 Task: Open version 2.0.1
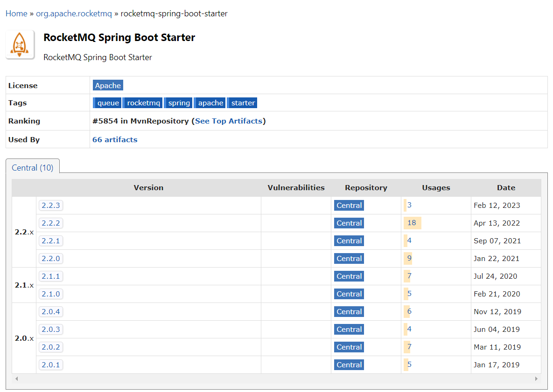pyautogui.click(x=51, y=365)
